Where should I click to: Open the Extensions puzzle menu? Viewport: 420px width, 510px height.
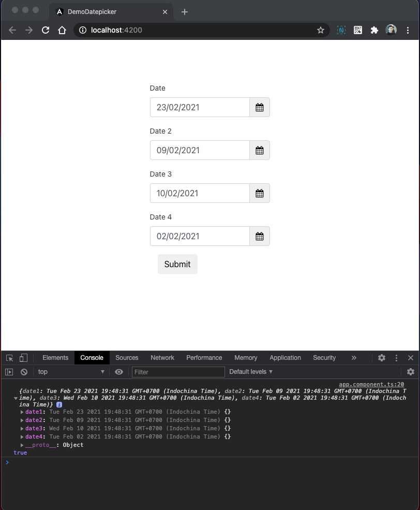click(374, 30)
